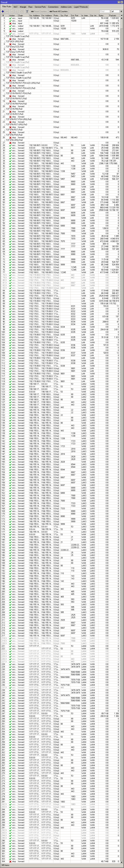Click the Disable X toolbar icon
Viewport: 124px width, 868px height.
16,11
